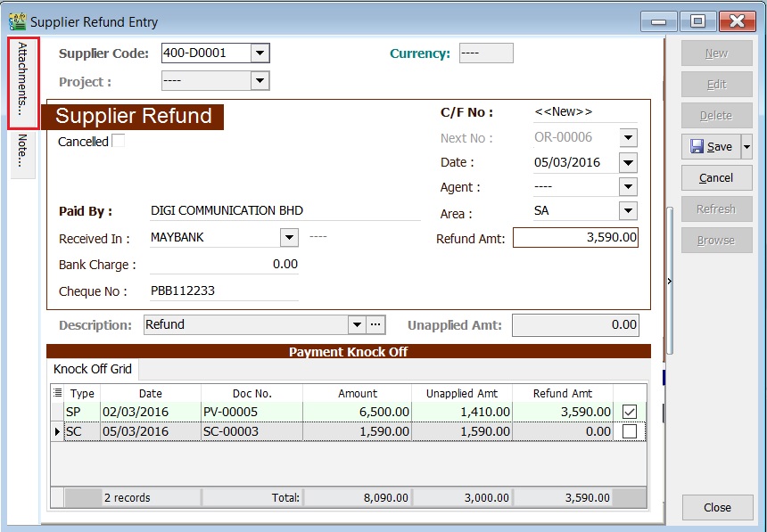The width and height of the screenshot is (767, 532).
Task: Open the Date picker dropdown
Action: 627,162
